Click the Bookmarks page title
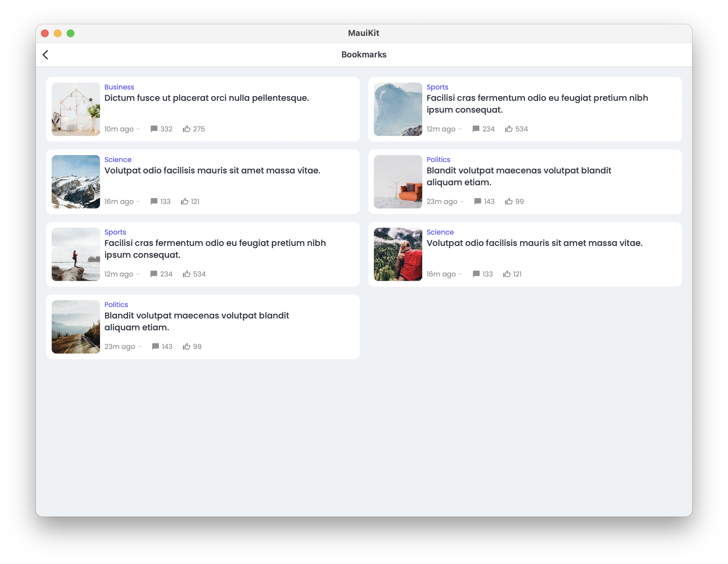 tap(364, 55)
